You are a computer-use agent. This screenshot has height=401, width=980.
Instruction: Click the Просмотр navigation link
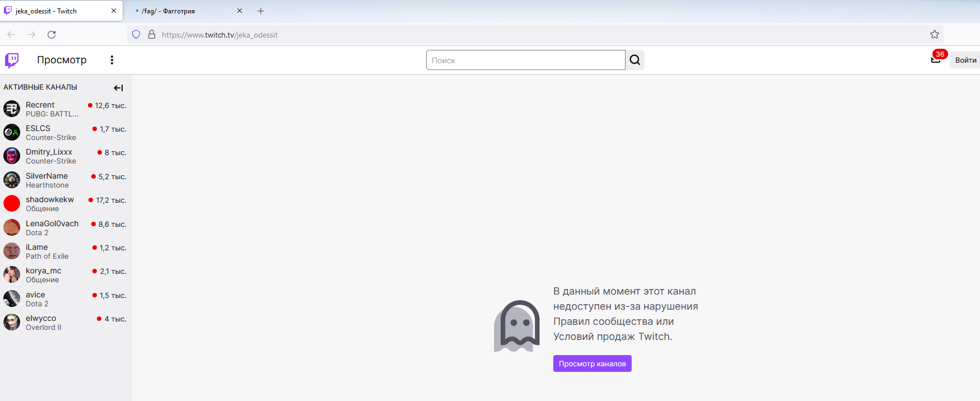(62, 60)
